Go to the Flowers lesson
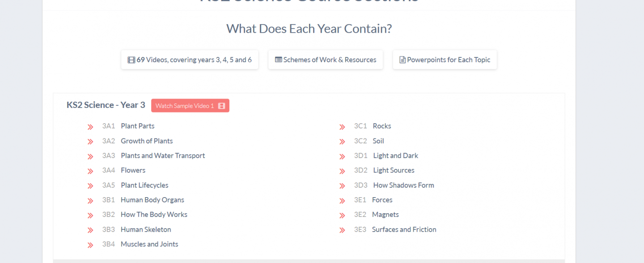 (133, 170)
